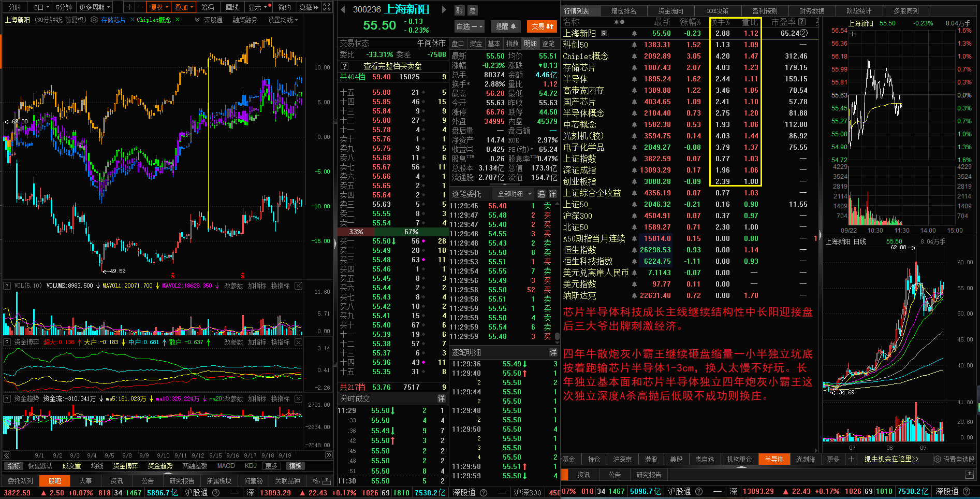This screenshot has height=499, width=980.
Task: Toggle 模板 template button
Action: point(296,466)
